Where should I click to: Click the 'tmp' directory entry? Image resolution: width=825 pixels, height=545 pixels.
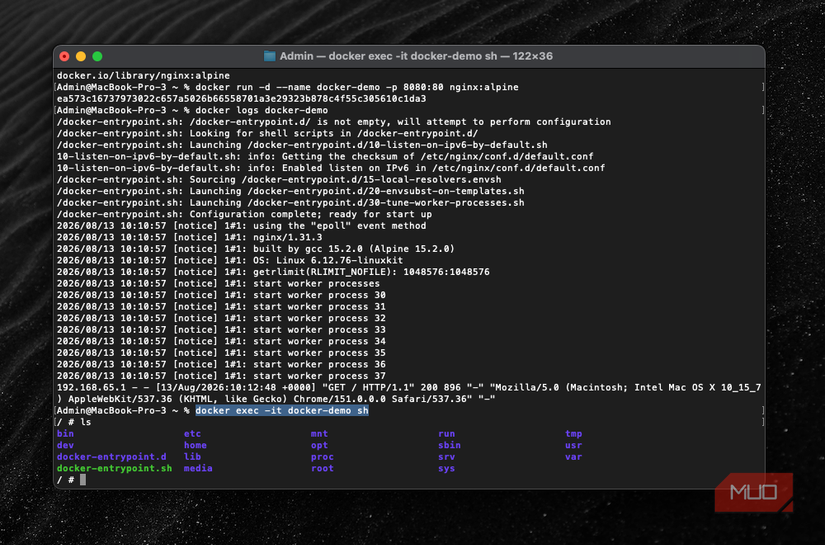(x=574, y=434)
